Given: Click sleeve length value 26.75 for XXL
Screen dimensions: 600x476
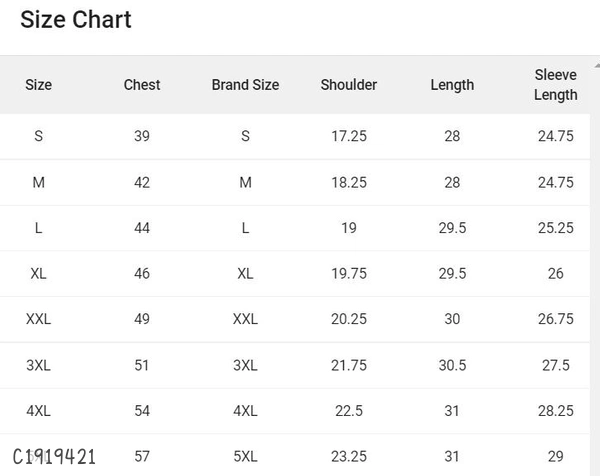Looking at the screenshot, I should tap(555, 319).
